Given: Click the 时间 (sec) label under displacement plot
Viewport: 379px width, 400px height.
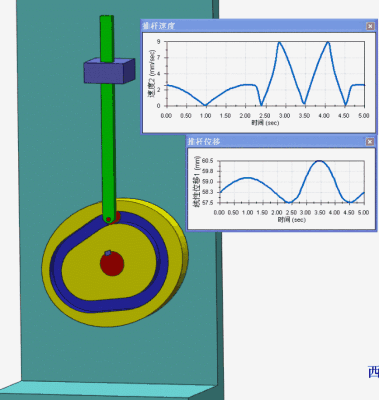Looking at the screenshot, I should [292, 220].
